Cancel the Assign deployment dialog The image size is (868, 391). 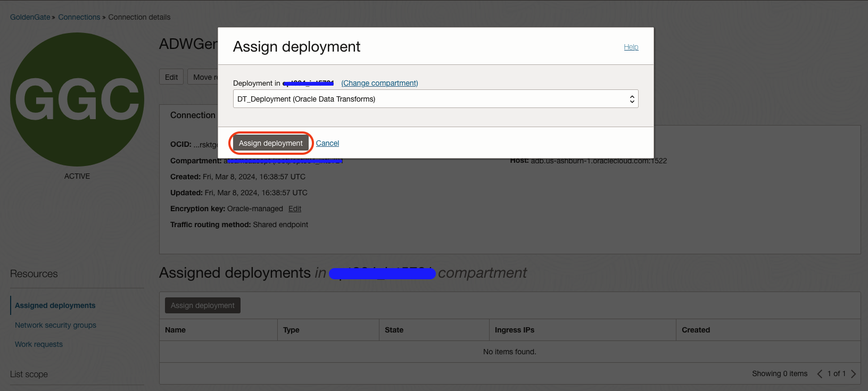point(327,143)
